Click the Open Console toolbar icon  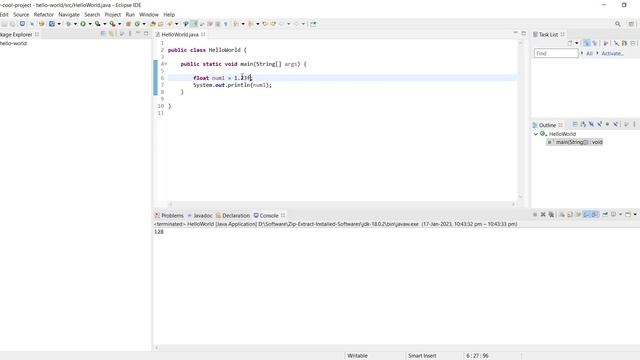pos(628,214)
